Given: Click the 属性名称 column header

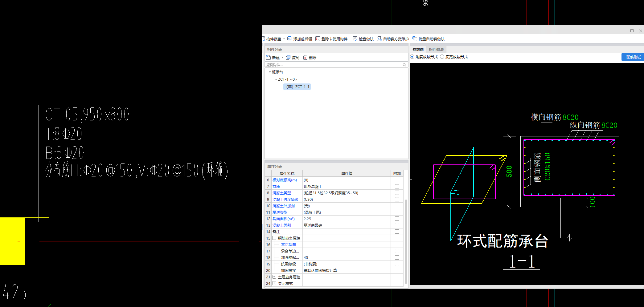Looking at the screenshot, I should tap(287, 174).
